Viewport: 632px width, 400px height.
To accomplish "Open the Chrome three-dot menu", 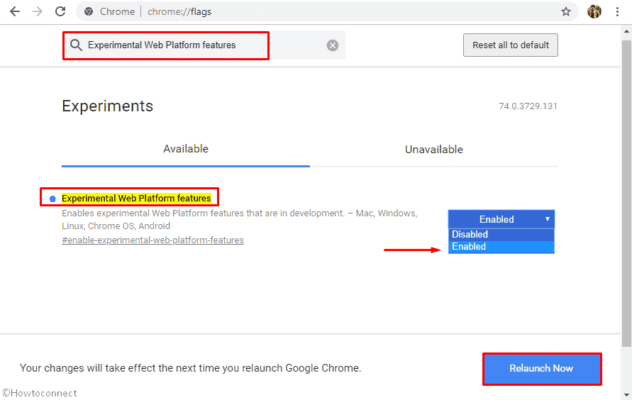I will [x=617, y=12].
